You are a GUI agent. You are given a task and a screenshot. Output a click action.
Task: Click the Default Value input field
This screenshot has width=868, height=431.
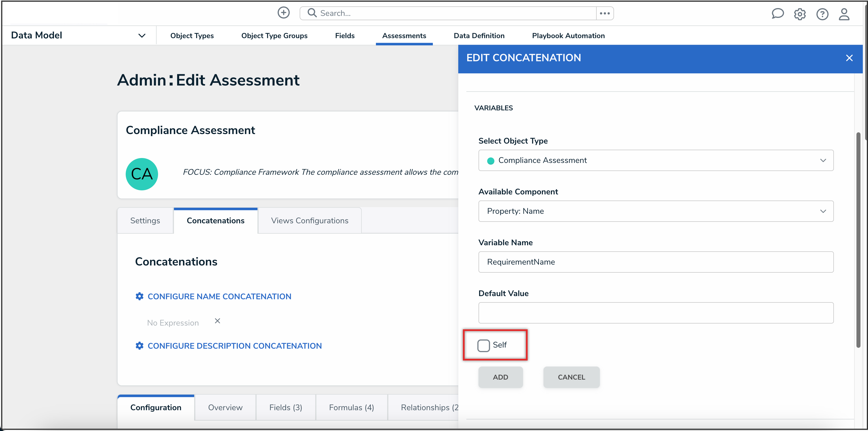656,313
